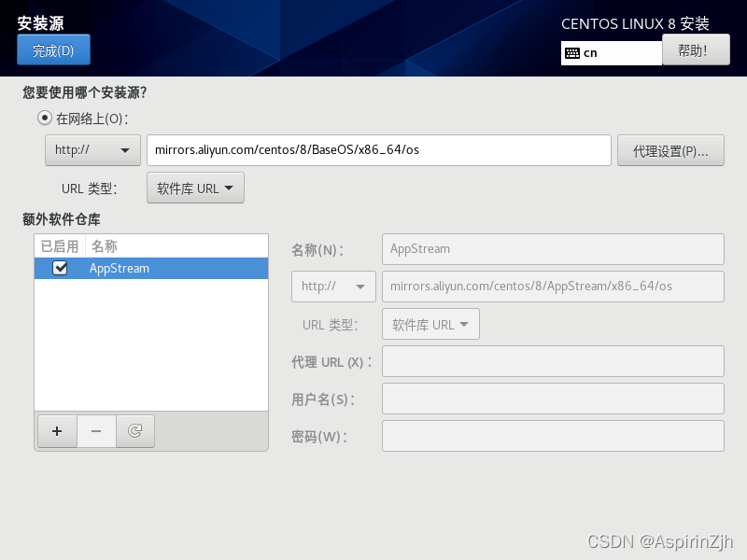
Task: Click the 代理 URL (X) input field
Action: coord(553,361)
